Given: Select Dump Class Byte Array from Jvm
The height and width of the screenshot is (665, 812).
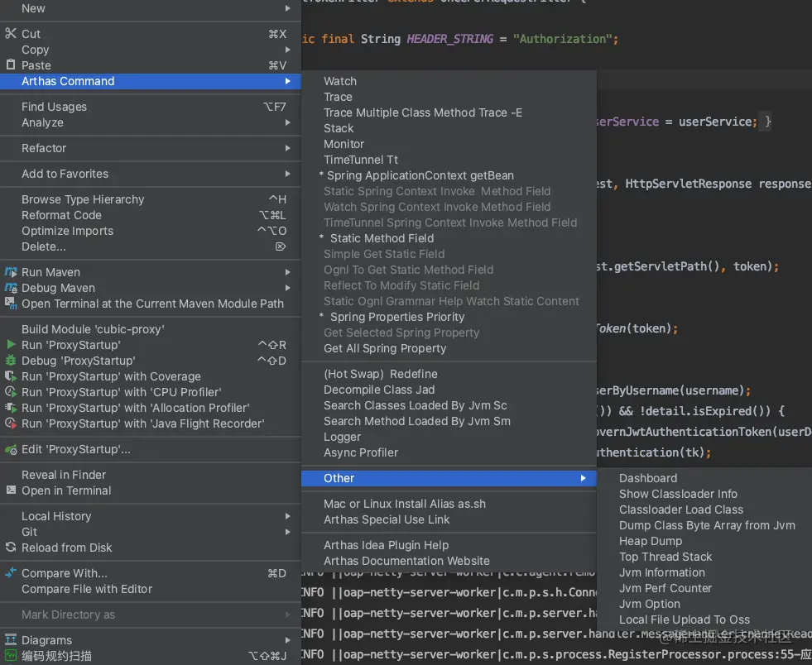Looking at the screenshot, I should click(704, 525).
